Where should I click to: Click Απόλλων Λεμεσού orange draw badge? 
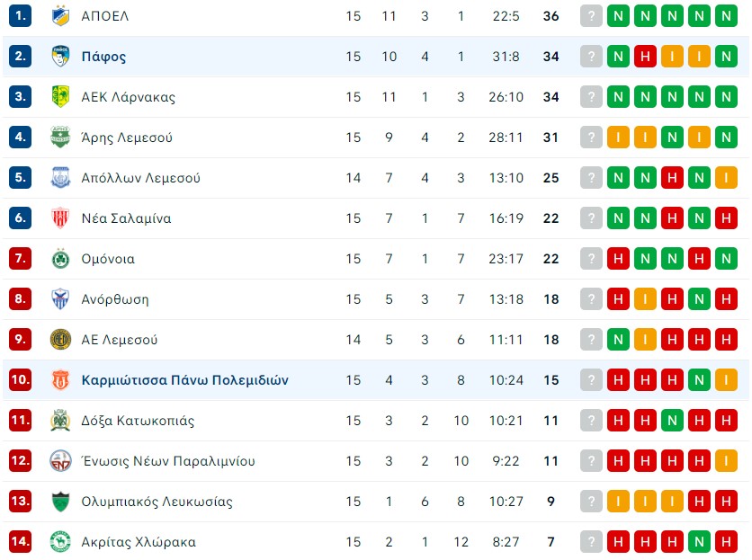tap(726, 178)
